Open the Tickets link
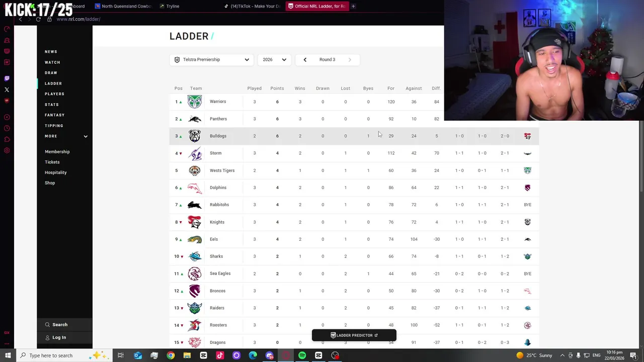Viewport: 644px width, 362px height. pos(52,162)
